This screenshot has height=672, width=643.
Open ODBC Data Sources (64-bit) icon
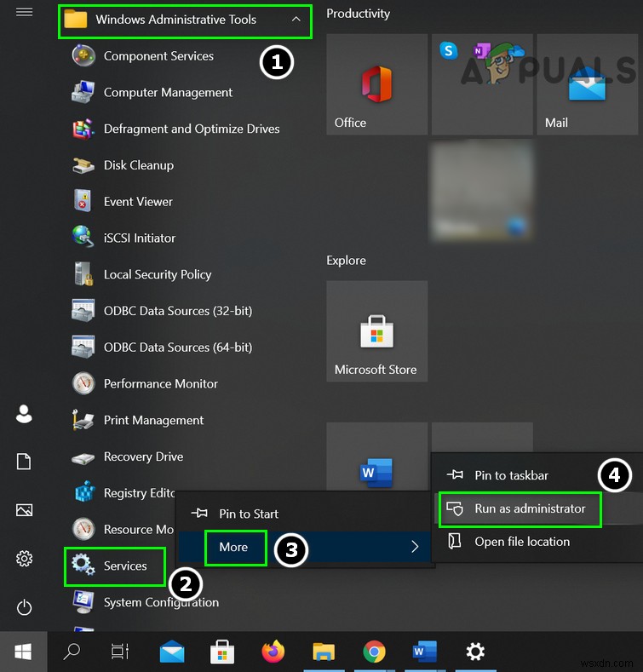pyautogui.click(x=83, y=347)
